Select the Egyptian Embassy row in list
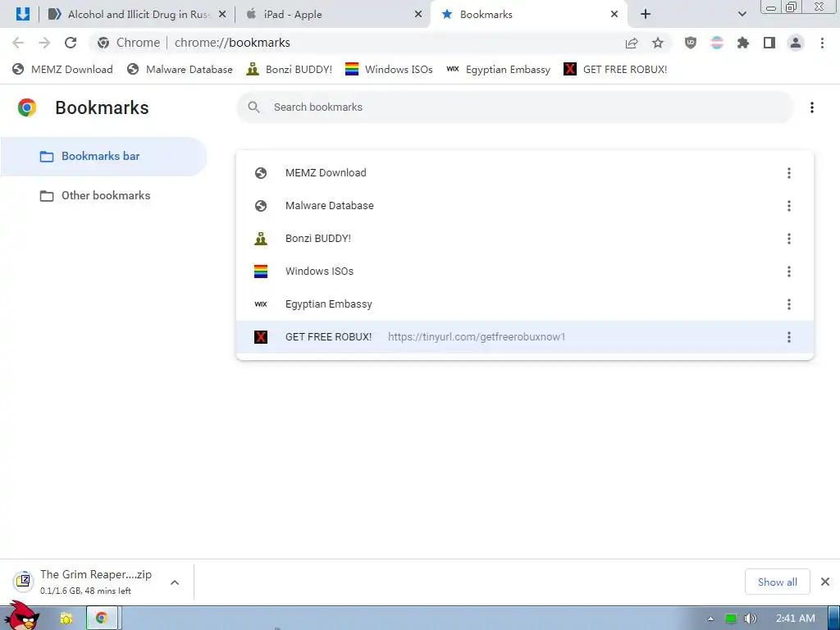This screenshot has height=630, width=840. pos(525,304)
